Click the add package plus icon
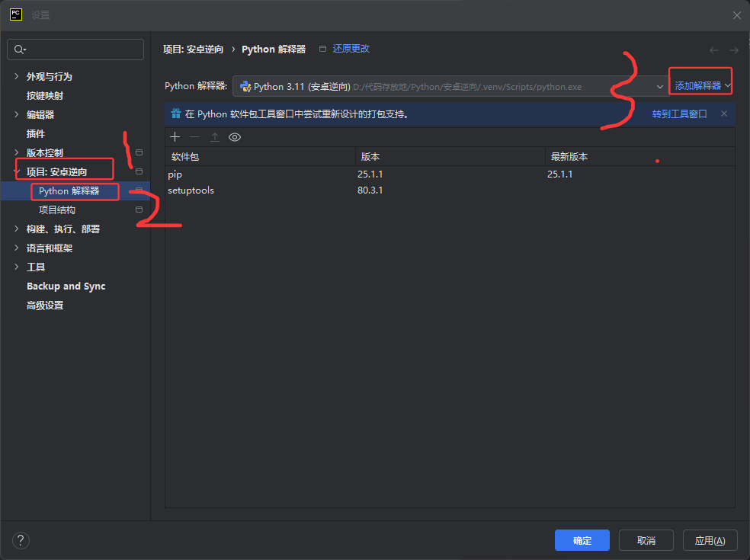Viewport: 750px width, 560px height. tap(175, 137)
